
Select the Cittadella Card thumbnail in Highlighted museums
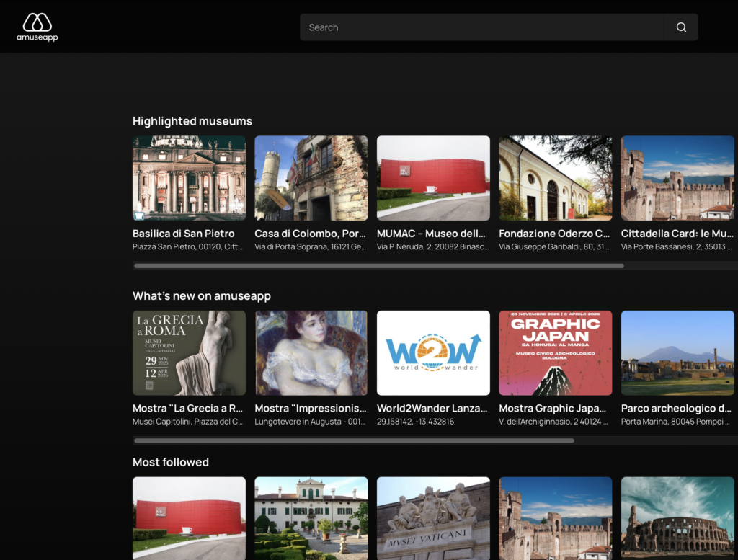677,178
